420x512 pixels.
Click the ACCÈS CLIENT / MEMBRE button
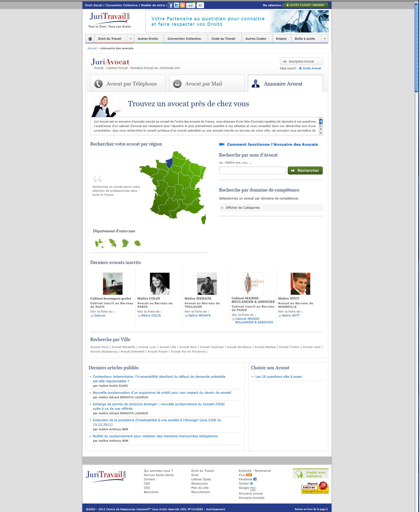(306, 5)
